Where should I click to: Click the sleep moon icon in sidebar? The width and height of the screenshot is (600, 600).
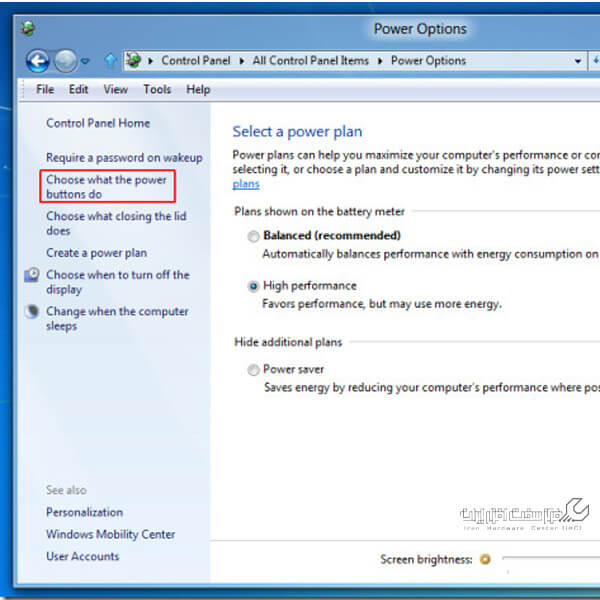click(32, 311)
